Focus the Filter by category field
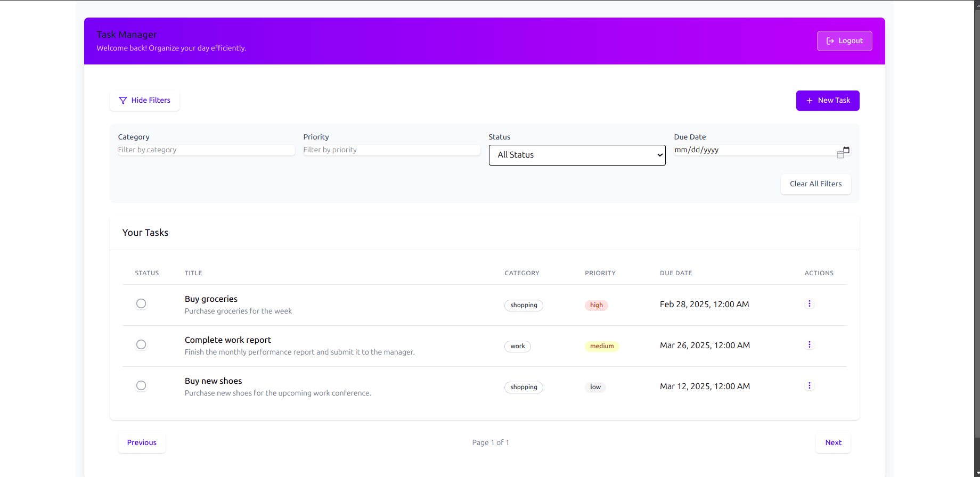The height and width of the screenshot is (477, 980). coord(206,150)
